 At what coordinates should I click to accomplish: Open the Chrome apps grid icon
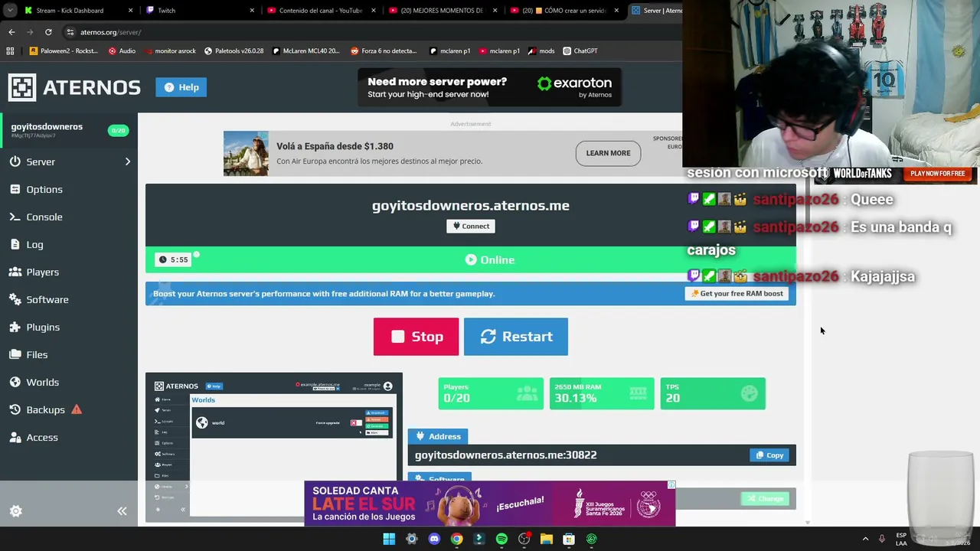pyautogui.click(x=10, y=51)
